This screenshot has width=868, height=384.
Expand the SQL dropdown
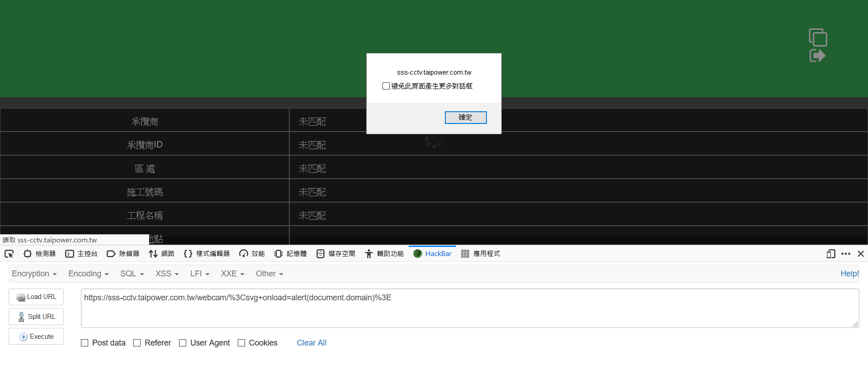(x=132, y=274)
